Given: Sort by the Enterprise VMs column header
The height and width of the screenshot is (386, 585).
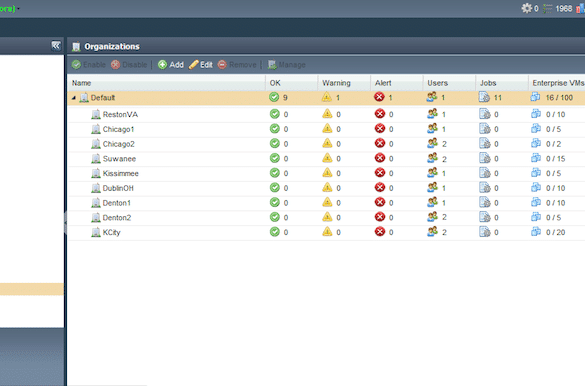Looking at the screenshot, I should [557, 83].
